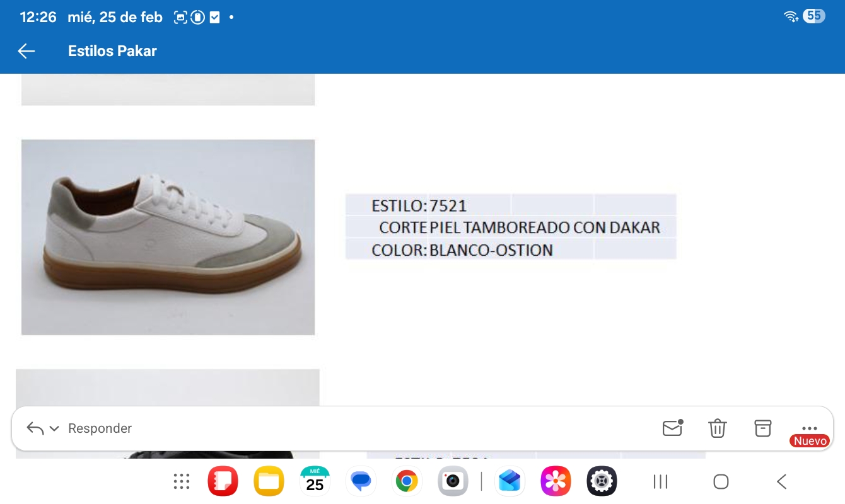845x504 pixels.
Task: Launch the red notes app
Action: click(223, 482)
